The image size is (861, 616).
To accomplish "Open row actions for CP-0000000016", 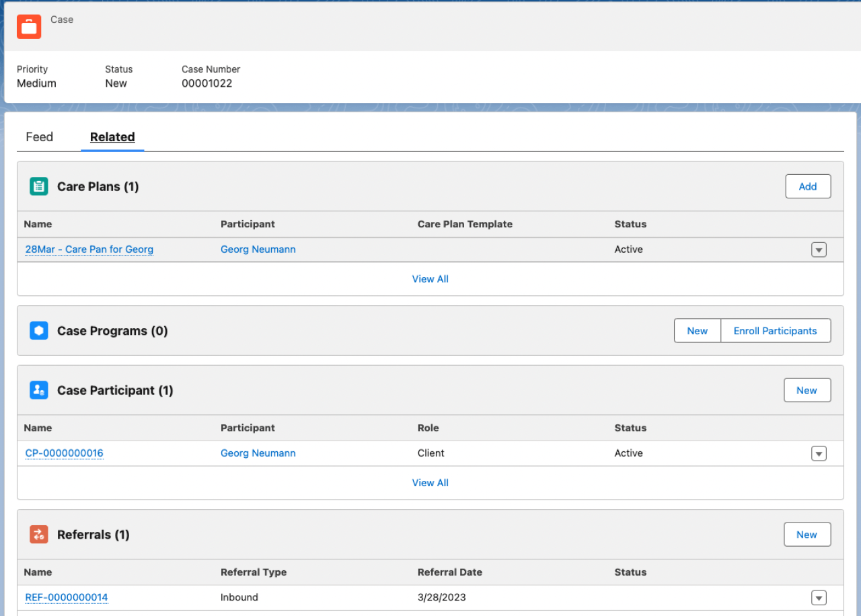I will pyautogui.click(x=819, y=453).
